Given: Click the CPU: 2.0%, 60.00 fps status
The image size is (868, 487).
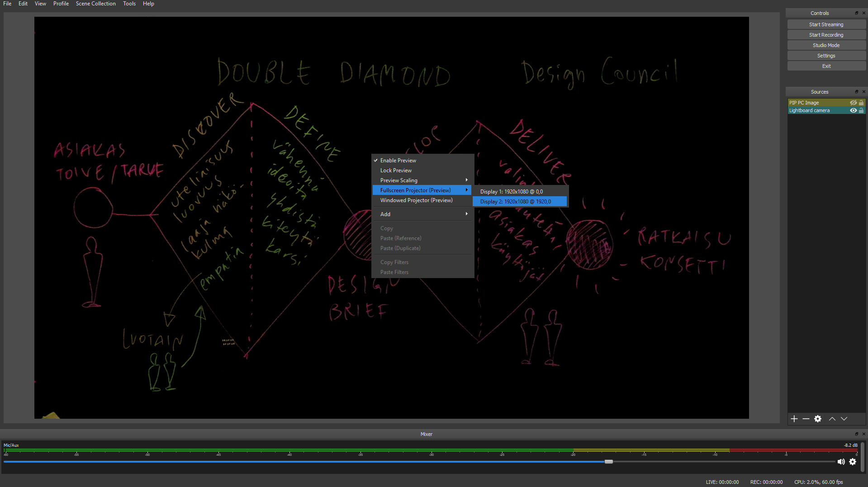Looking at the screenshot, I should (x=819, y=482).
